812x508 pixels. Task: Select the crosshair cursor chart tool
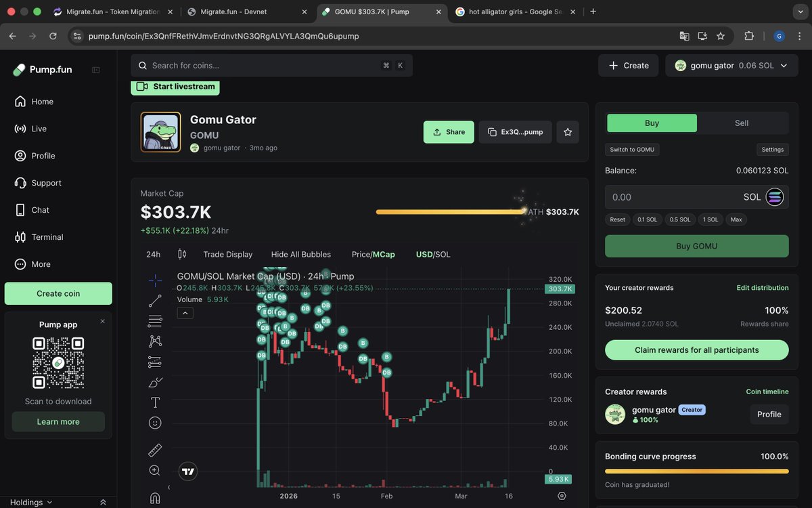[x=155, y=280]
